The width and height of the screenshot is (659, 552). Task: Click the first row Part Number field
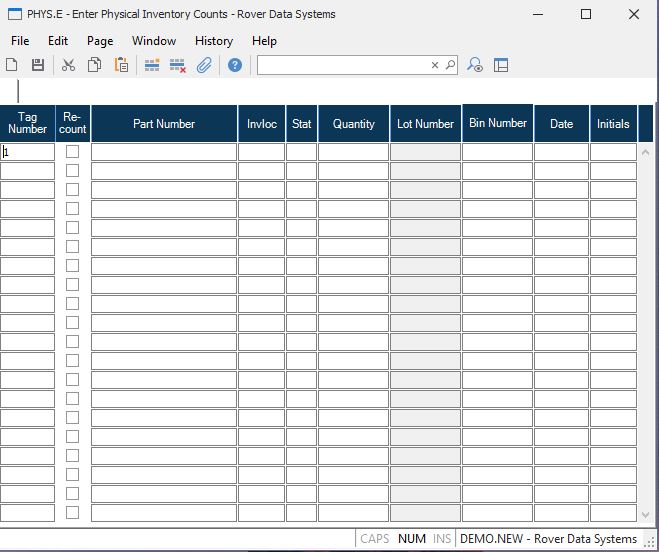[x=164, y=152]
